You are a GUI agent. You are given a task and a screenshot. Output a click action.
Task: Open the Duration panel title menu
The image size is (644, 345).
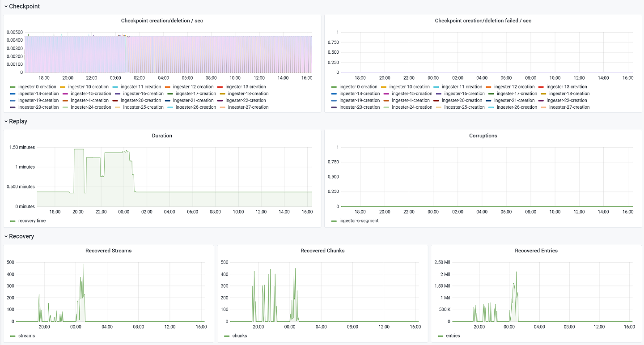click(x=162, y=136)
